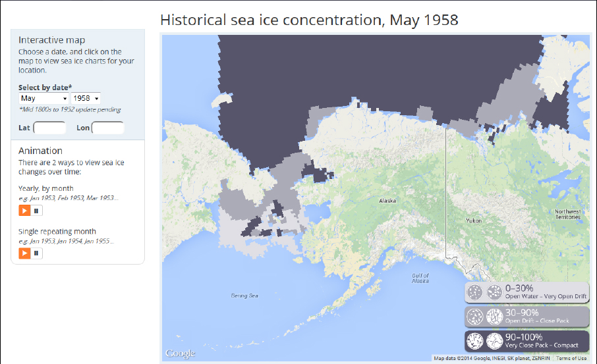
Task: Pause the single repeating month animation
Action: pyautogui.click(x=37, y=253)
